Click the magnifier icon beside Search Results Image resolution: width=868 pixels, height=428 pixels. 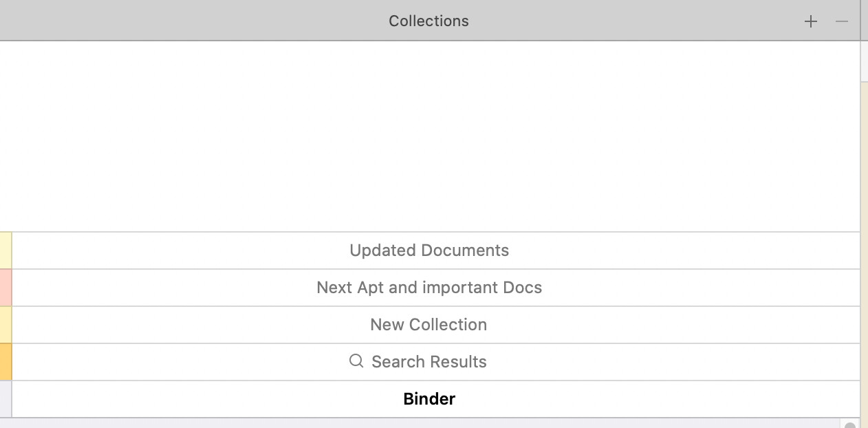point(356,361)
